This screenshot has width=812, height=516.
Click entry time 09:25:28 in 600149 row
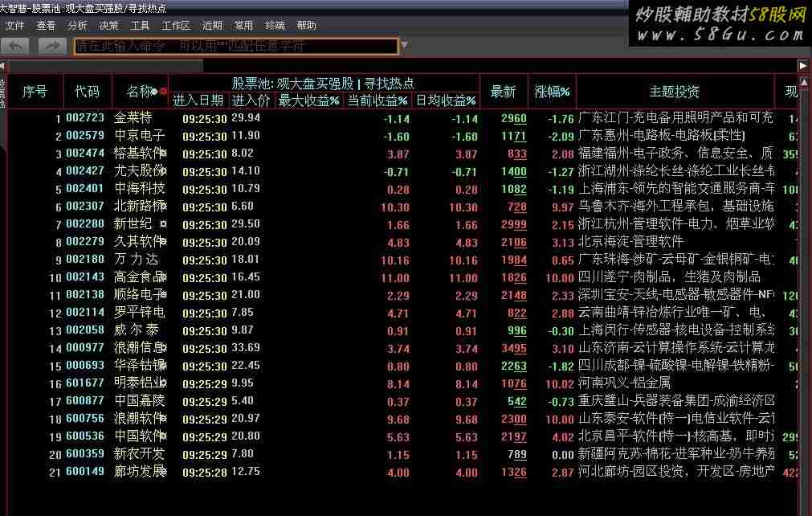[x=205, y=473]
